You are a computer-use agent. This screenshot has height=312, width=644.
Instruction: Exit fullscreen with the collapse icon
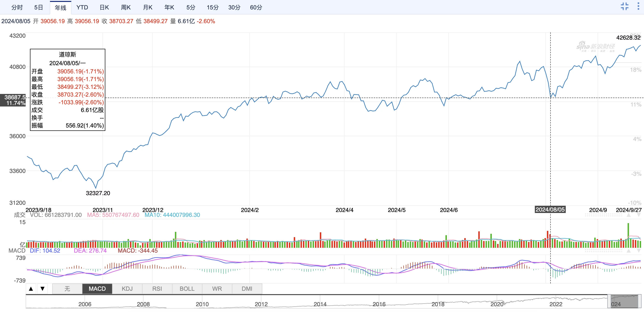coord(624,6)
